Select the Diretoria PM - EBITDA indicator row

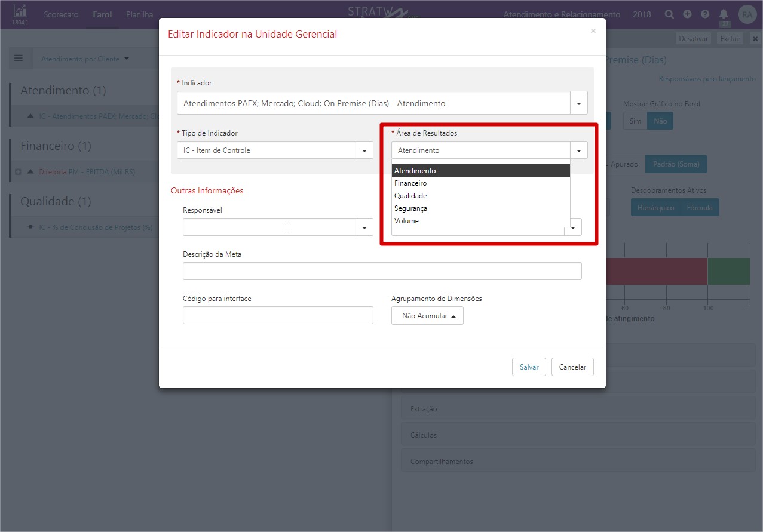[87, 171]
